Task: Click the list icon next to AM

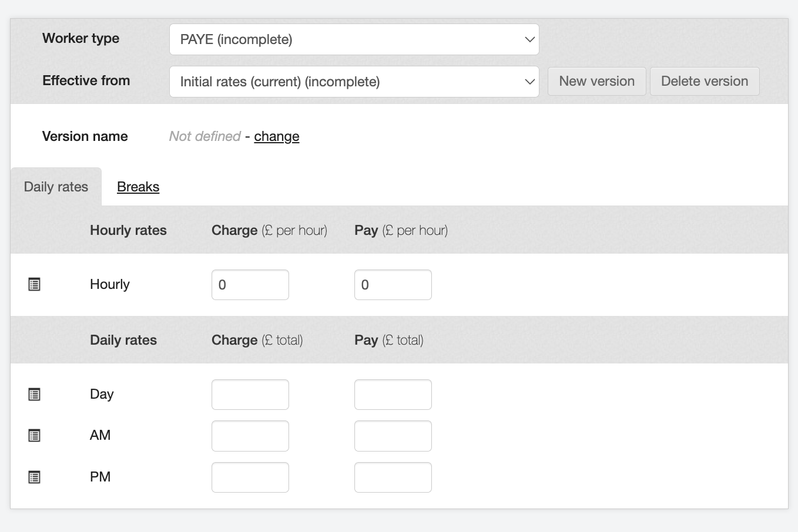Action: pyautogui.click(x=35, y=436)
